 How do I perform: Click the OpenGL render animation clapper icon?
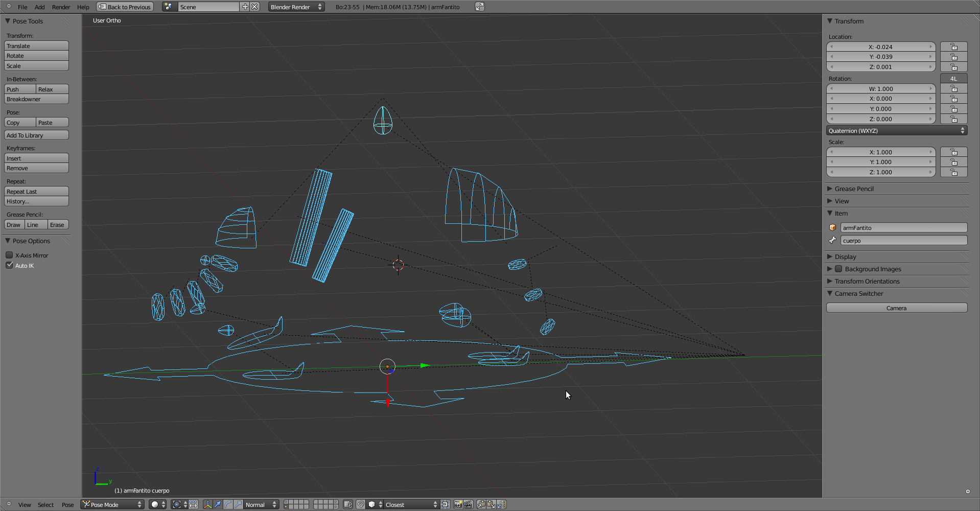coord(468,504)
